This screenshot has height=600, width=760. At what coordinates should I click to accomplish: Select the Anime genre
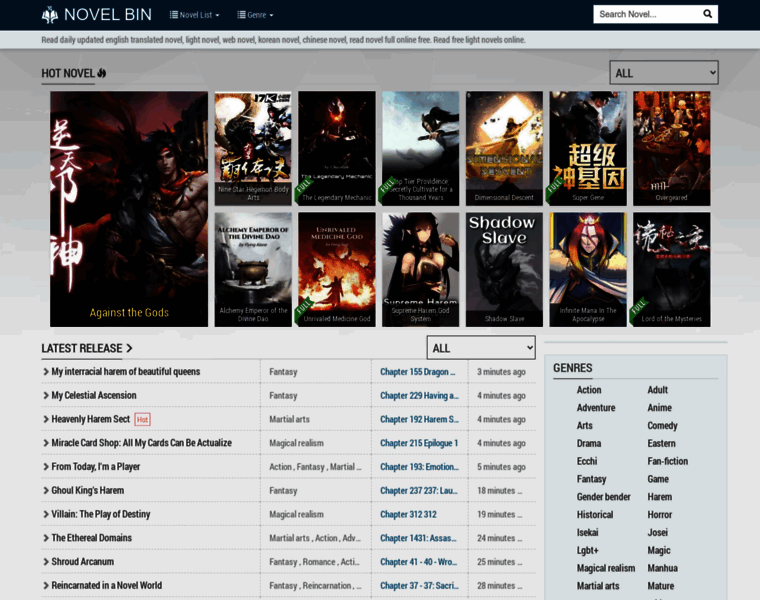point(660,408)
